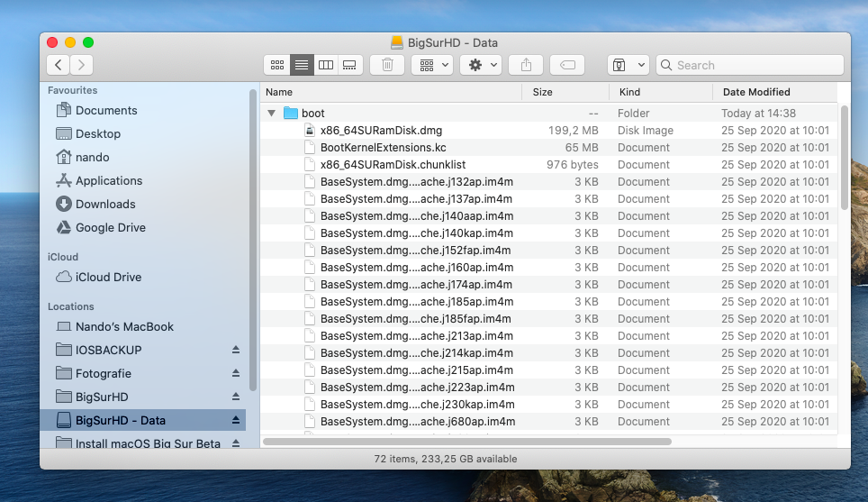Eject Install macOS Big Sur Beta
This screenshot has height=502, width=868.
pos(236,443)
